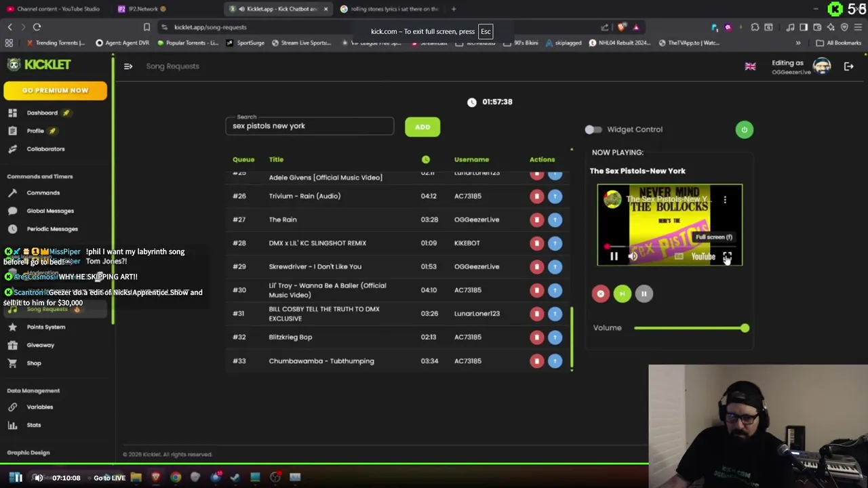The image size is (868, 488).
Task: Open the video on YouTube via its logo
Action: coord(703,256)
